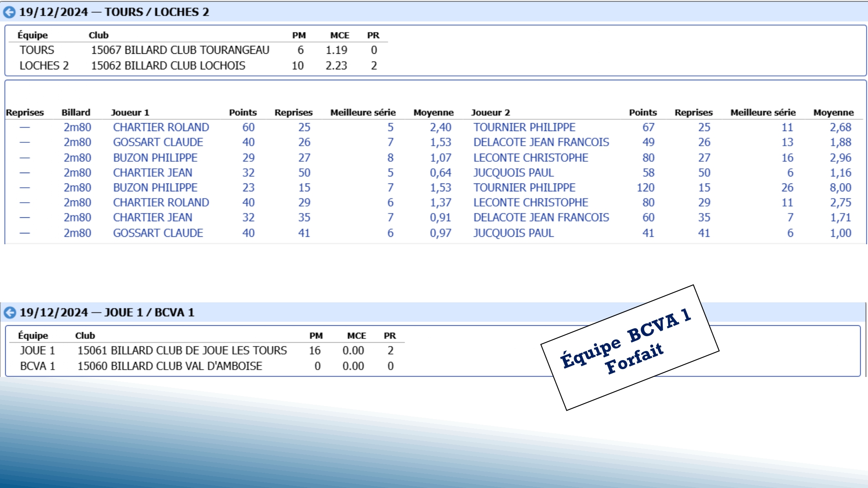This screenshot has height=488, width=868.
Task: Click the 2m80 billard cell in CHARTIER ROLAND 60 row
Action: tap(77, 128)
